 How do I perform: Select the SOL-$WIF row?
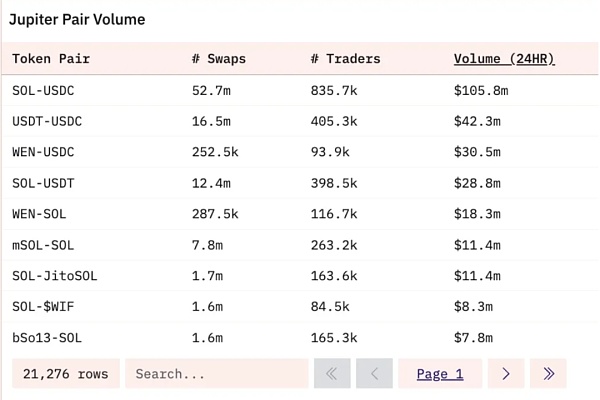[43, 307]
